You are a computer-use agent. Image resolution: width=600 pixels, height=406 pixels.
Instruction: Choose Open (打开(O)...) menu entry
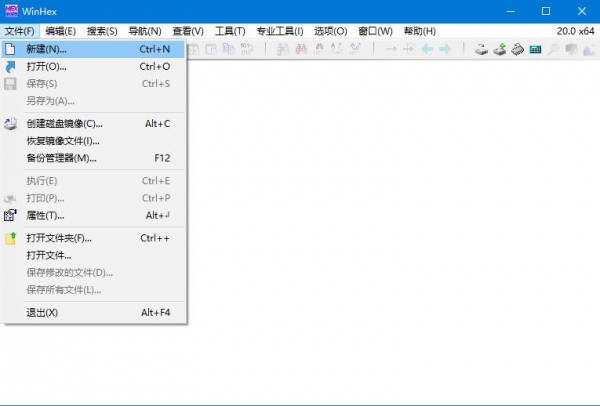[93, 67]
